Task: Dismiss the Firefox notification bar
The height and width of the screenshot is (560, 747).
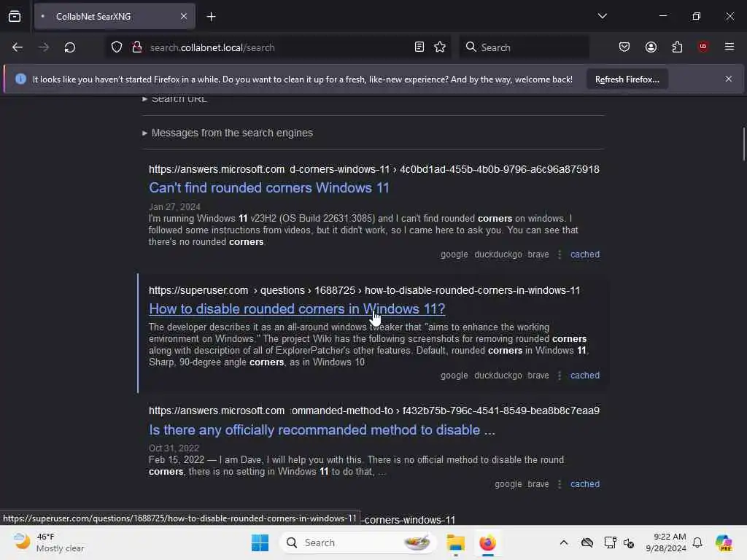Action: [x=728, y=79]
